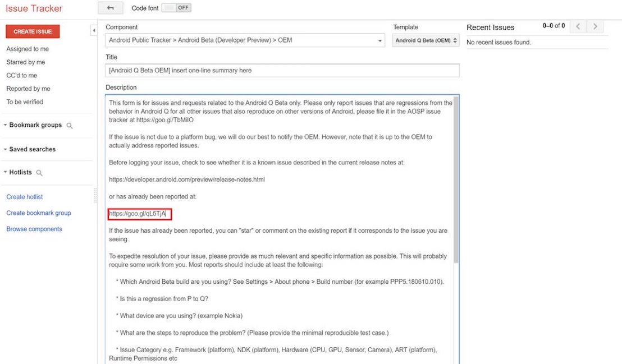The image size is (622, 364).
Task: Click into the Title input field
Action: tap(282, 71)
